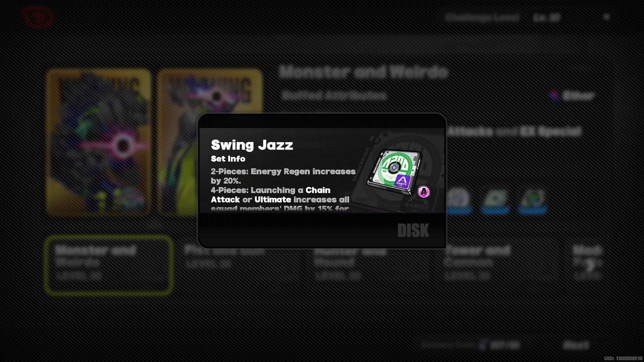Screen dimensions: 644x362
Task: Open the Challenge Level dropdown arrow
Action: (x=606, y=17)
